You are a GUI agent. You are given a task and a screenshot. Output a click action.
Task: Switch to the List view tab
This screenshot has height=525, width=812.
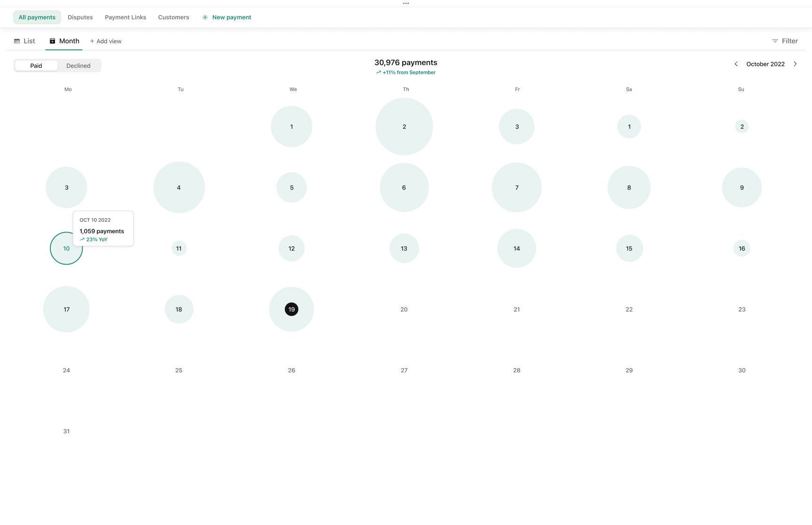24,41
